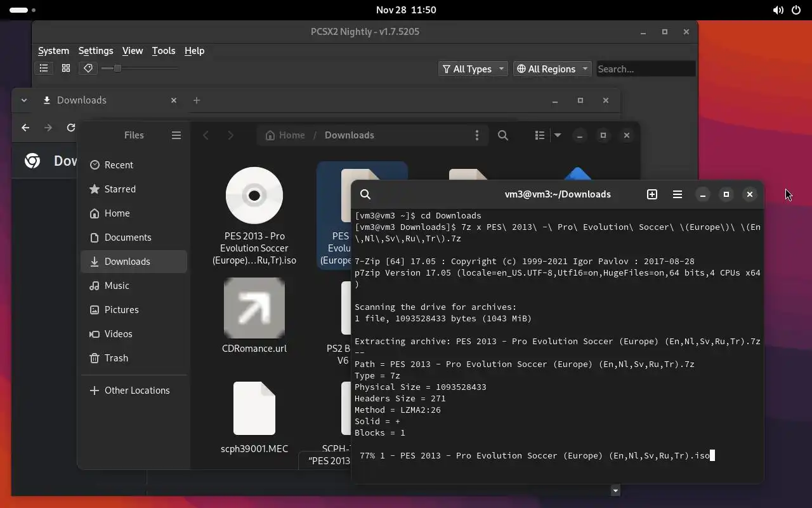The width and height of the screenshot is (812, 508).
Task: Click the terminal title vm3@vm3:~/Downloads
Action: (558, 194)
